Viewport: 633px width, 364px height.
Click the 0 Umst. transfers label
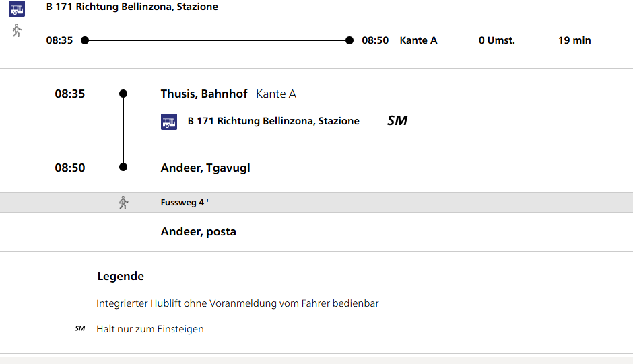tap(497, 40)
